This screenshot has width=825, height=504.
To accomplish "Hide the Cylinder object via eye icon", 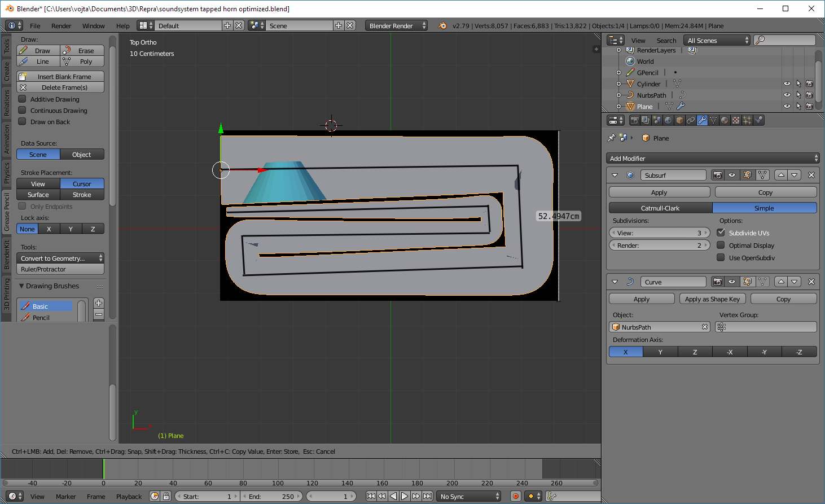I will pos(787,84).
